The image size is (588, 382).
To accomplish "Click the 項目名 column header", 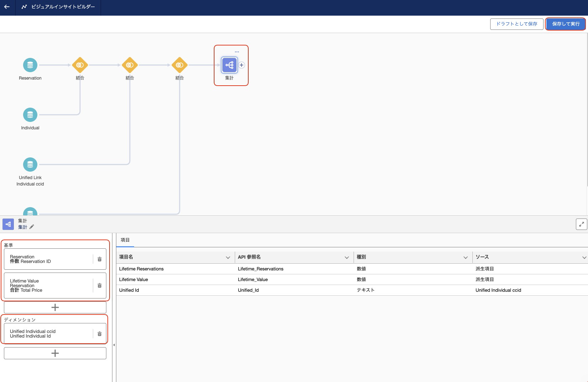I will tap(176, 257).
